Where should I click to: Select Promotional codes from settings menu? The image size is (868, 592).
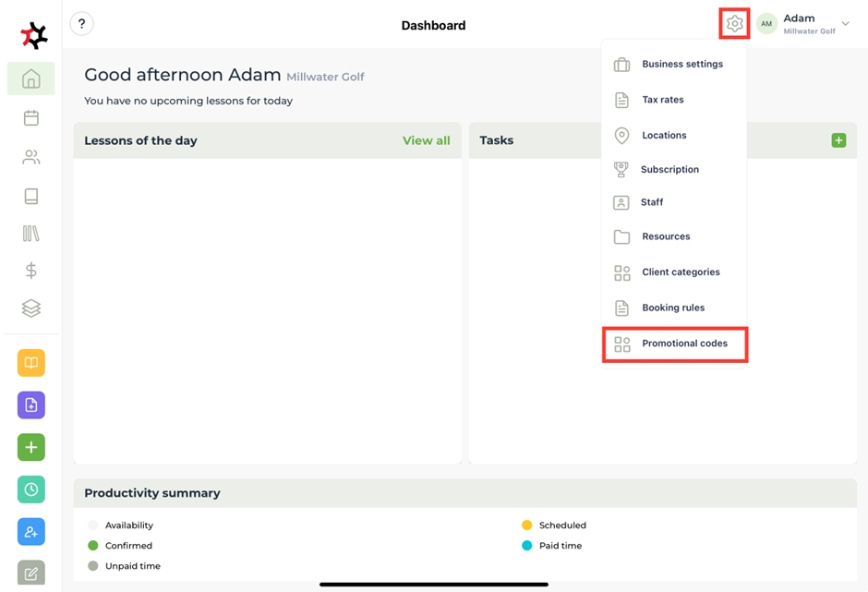(x=684, y=344)
